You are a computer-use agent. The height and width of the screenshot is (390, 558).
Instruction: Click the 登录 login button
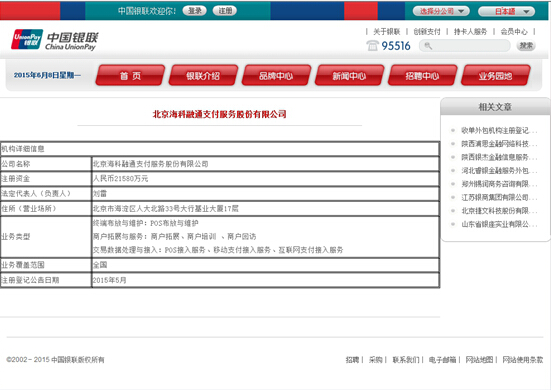[x=195, y=11]
